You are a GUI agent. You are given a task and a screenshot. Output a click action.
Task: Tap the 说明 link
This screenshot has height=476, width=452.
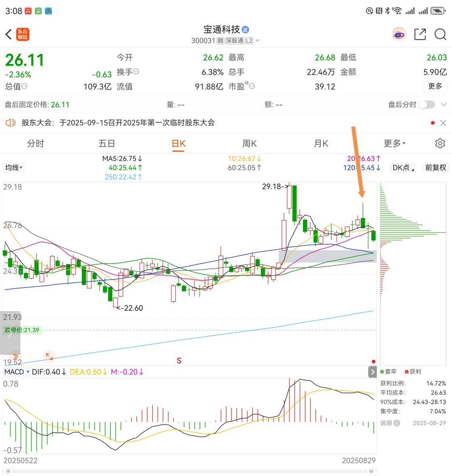(386, 423)
